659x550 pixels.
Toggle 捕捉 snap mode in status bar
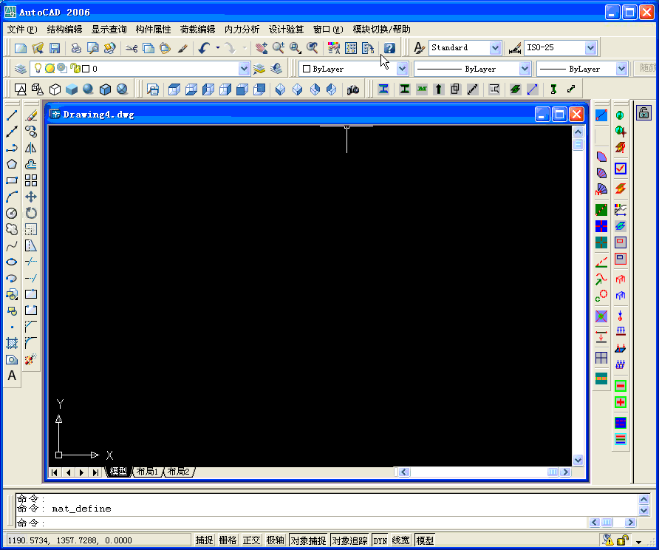205,540
